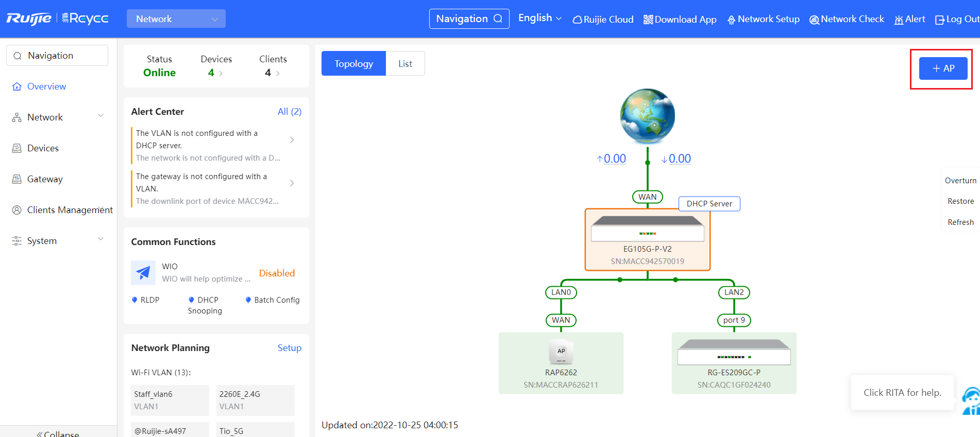
Task: Click the RITA help assistant icon
Action: click(971, 400)
